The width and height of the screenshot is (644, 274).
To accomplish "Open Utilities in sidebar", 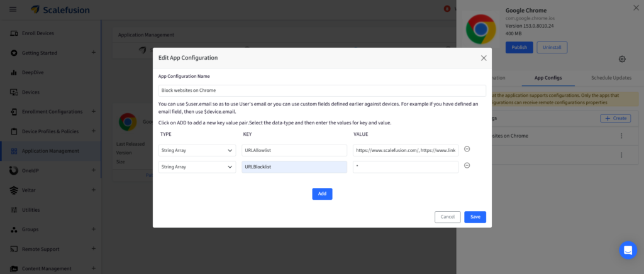I will [x=31, y=210].
